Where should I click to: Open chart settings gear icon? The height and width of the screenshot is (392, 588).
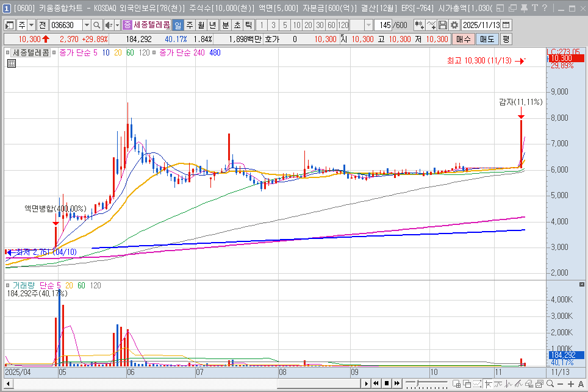pos(454,25)
